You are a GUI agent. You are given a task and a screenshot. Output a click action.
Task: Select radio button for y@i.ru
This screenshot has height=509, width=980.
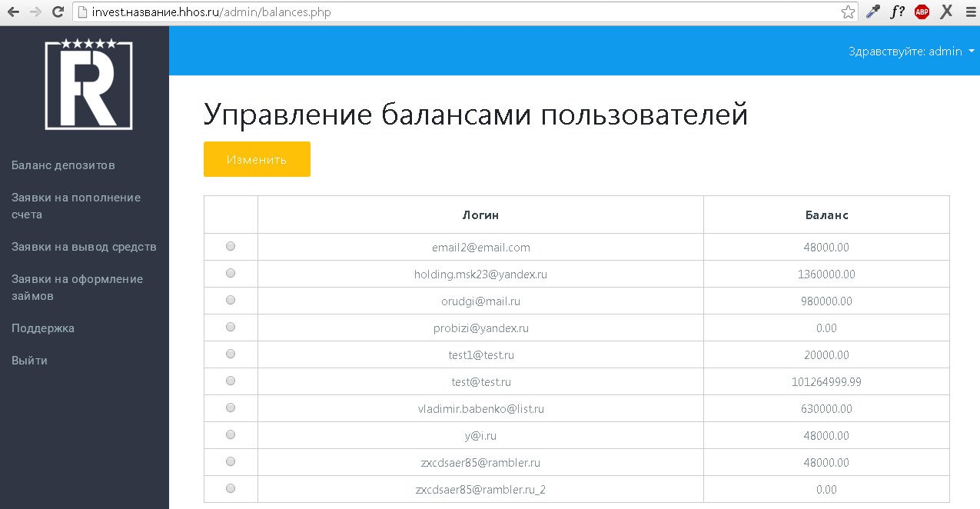231,434
